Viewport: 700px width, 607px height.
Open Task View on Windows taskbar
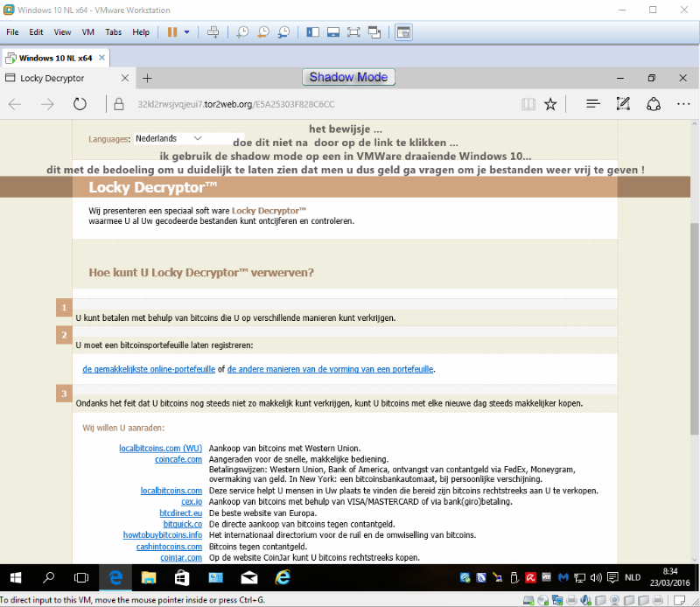tap(80, 577)
